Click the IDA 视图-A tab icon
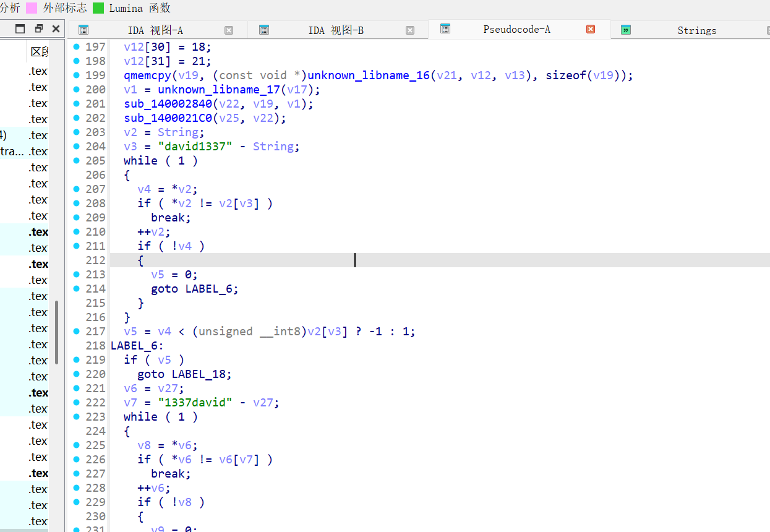Viewport: 770px width, 532px height. [83, 30]
